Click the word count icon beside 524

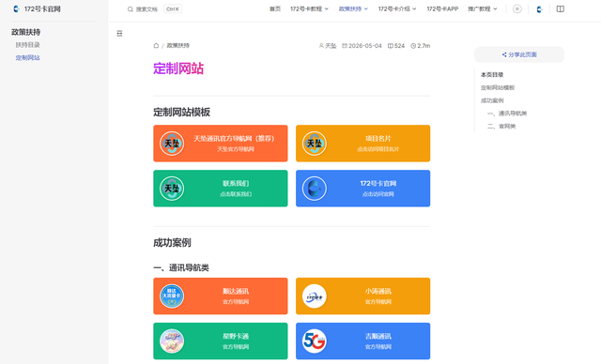tap(391, 46)
